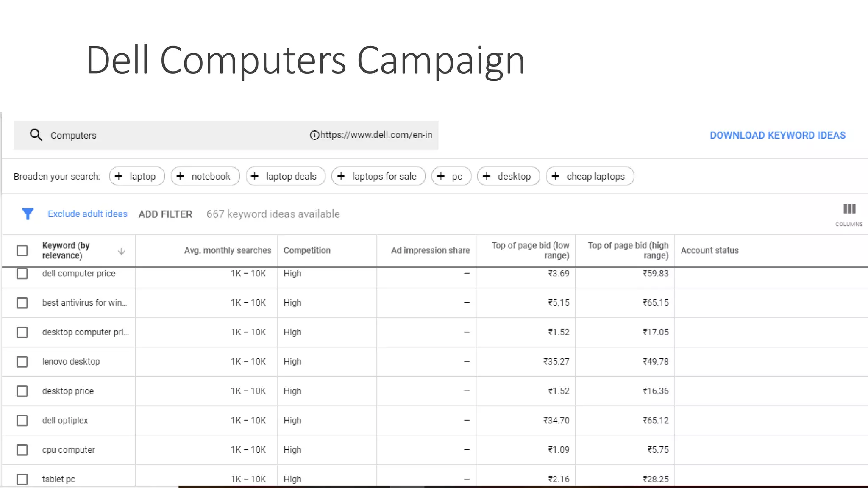Image resolution: width=868 pixels, height=488 pixels.
Task: Click the Exclude adult ideas filter
Action: (x=87, y=214)
